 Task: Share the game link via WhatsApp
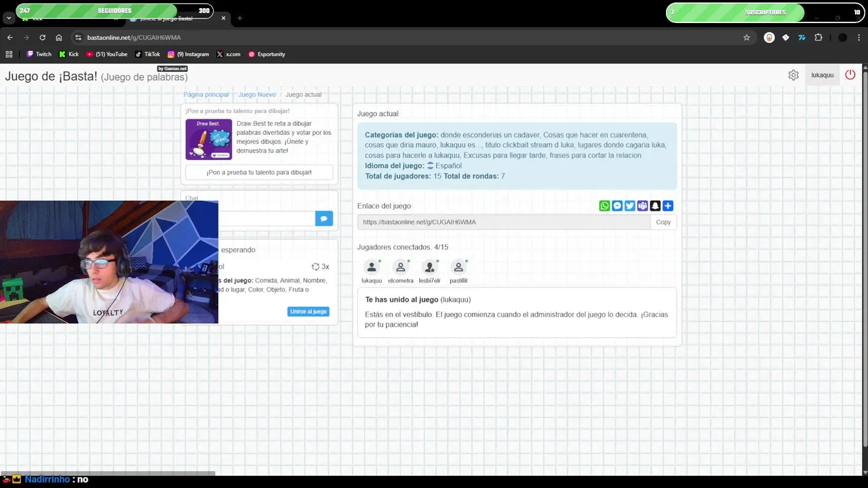[604, 205]
